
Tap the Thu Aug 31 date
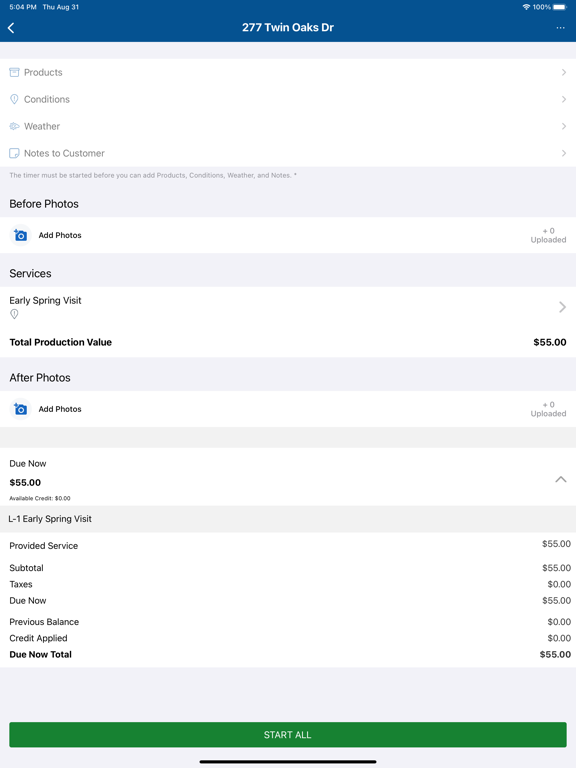point(61,7)
